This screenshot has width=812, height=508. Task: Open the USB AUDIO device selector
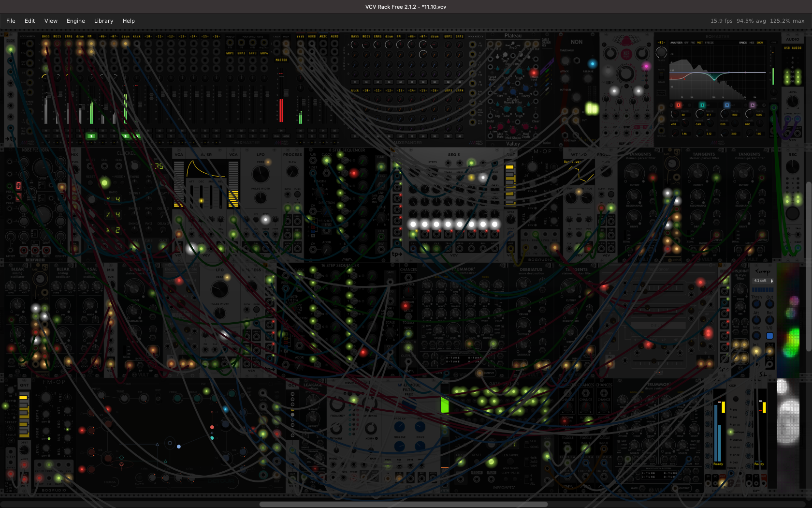click(x=793, y=48)
